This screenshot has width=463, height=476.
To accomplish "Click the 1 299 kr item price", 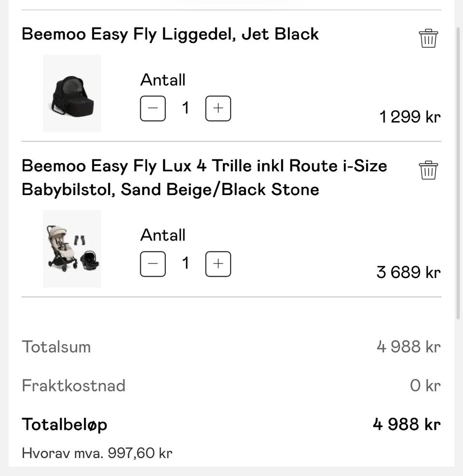I will [410, 117].
